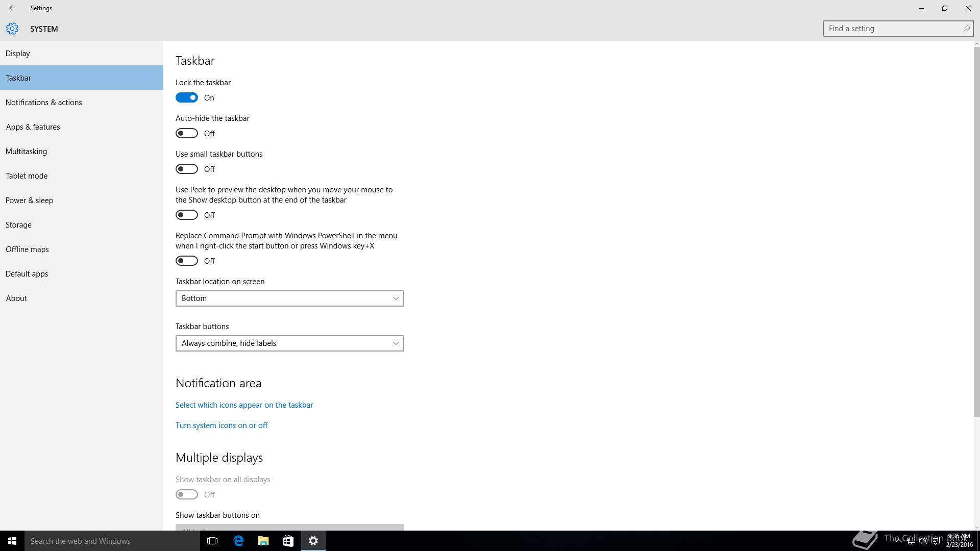
Task: Open the Store app on taskbar
Action: point(288,541)
